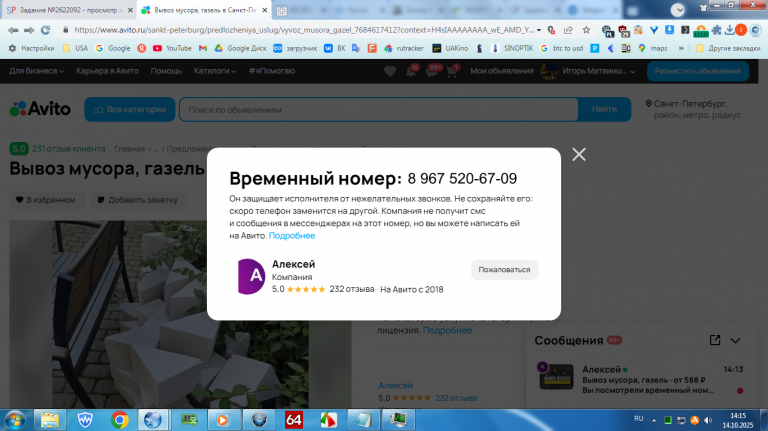
Task: Open the USA bookmarks folder
Action: pos(75,48)
